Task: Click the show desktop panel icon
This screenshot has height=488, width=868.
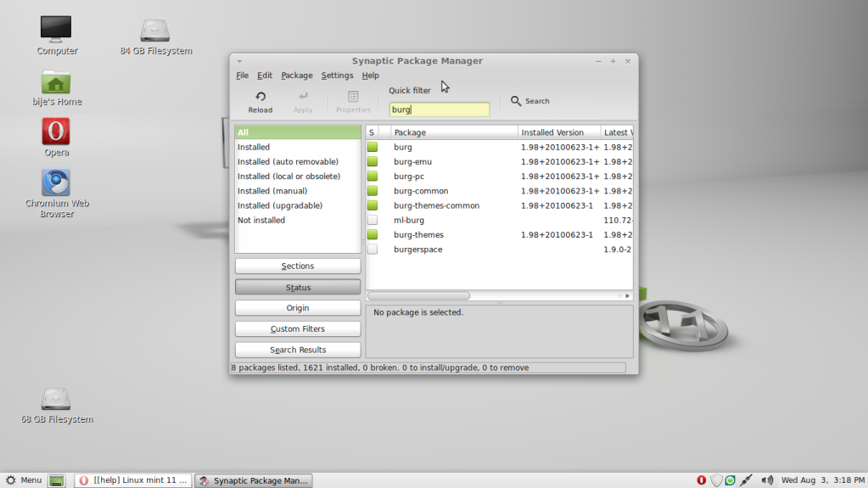Action: point(57,480)
